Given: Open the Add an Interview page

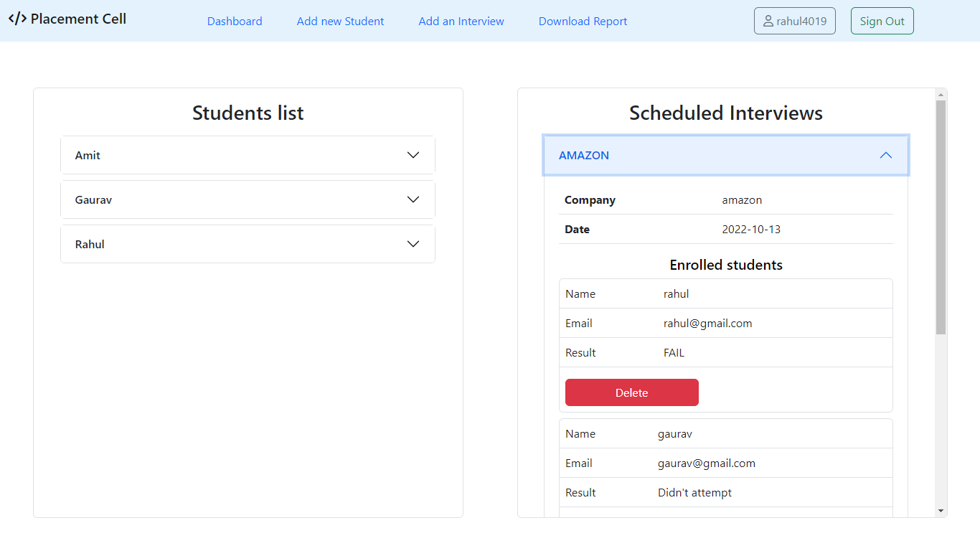Looking at the screenshot, I should (x=461, y=22).
